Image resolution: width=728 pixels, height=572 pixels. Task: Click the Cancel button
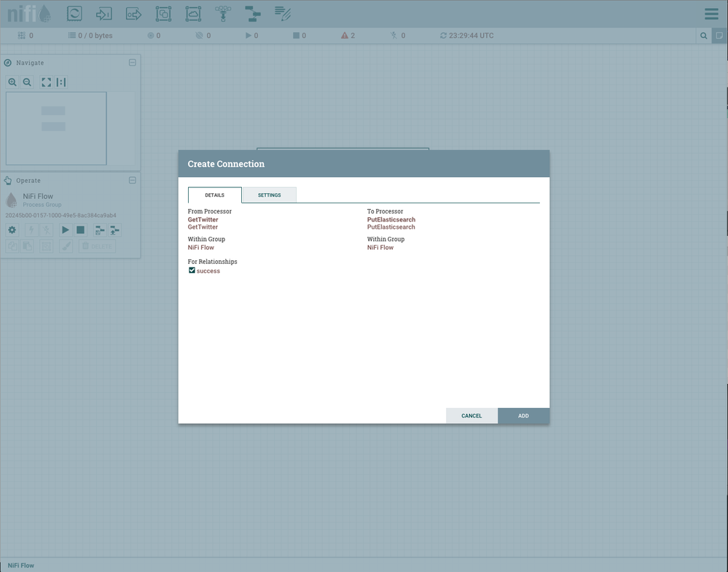(x=471, y=415)
